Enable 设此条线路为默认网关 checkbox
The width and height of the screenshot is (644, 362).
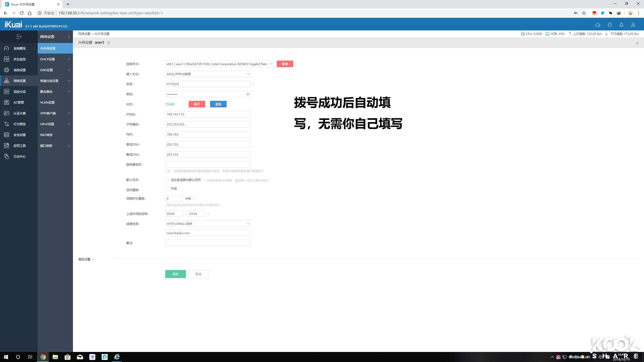[167, 180]
